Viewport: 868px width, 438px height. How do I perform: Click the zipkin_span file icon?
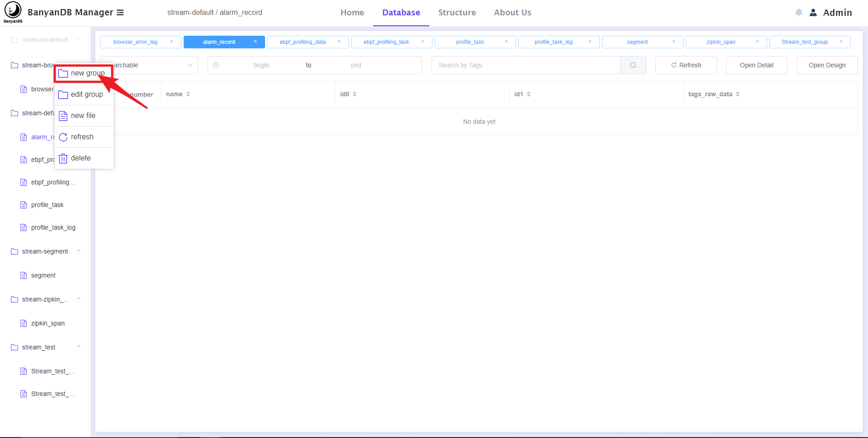pos(24,323)
